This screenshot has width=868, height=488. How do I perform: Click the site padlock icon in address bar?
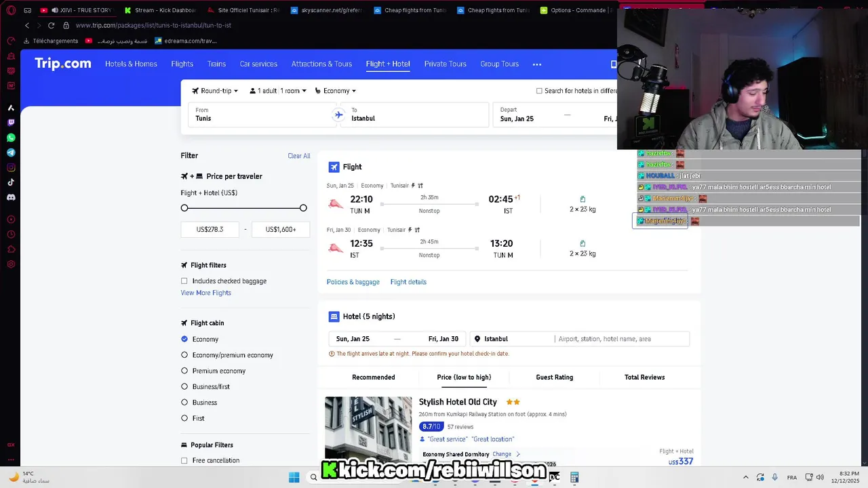coord(66,25)
